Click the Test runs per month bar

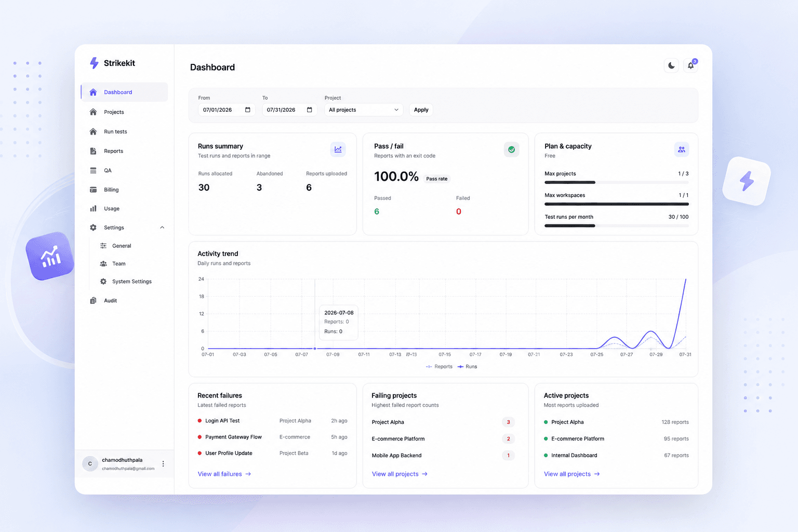coord(617,225)
